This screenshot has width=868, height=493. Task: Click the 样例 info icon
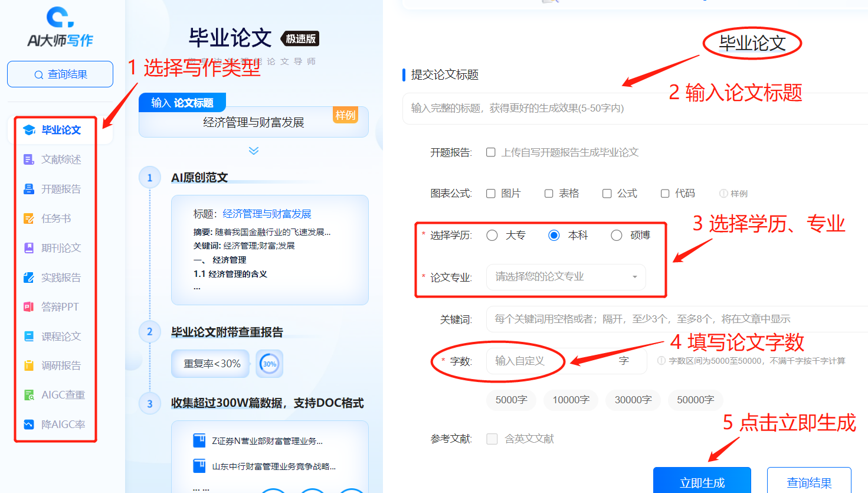723,194
